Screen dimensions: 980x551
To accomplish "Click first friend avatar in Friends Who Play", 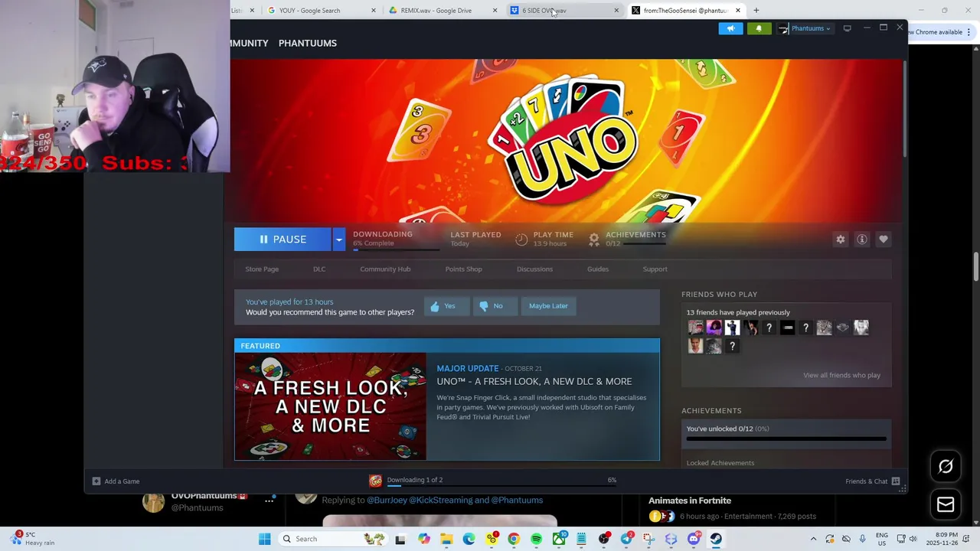I will (x=695, y=328).
